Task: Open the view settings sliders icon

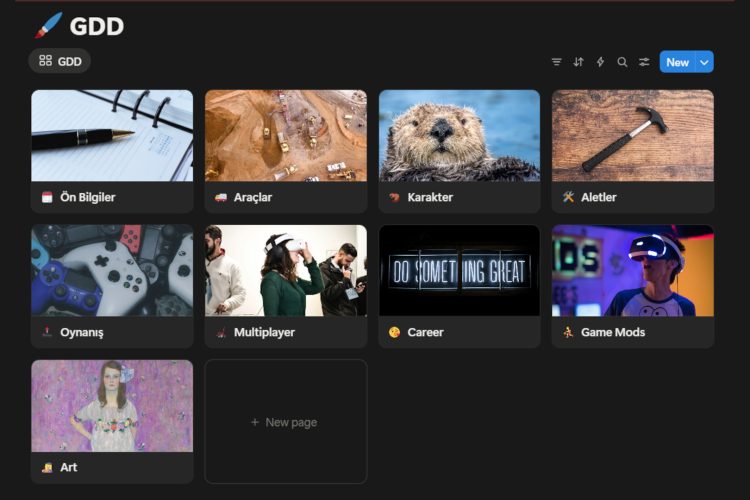Action: pyautogui.click(x=644, y=62)
